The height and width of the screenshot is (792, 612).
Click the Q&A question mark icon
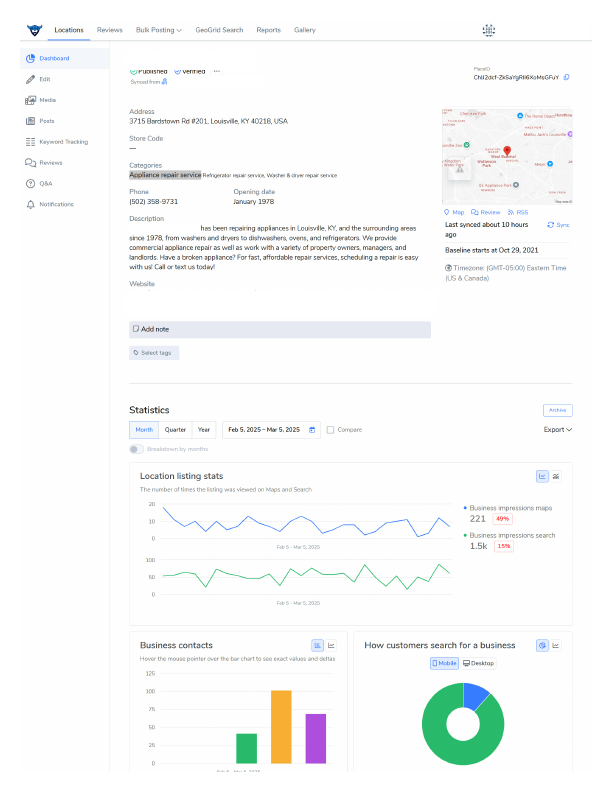30,183
